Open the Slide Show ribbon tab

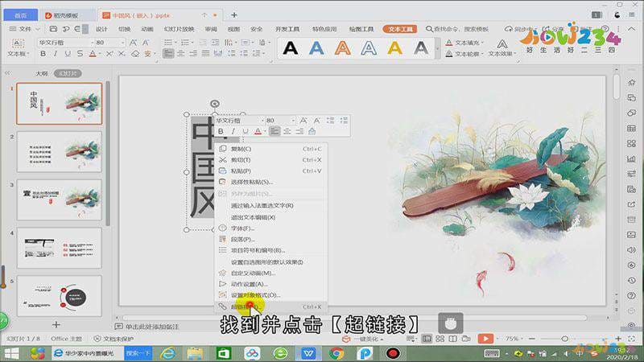(x=179, y=29)
